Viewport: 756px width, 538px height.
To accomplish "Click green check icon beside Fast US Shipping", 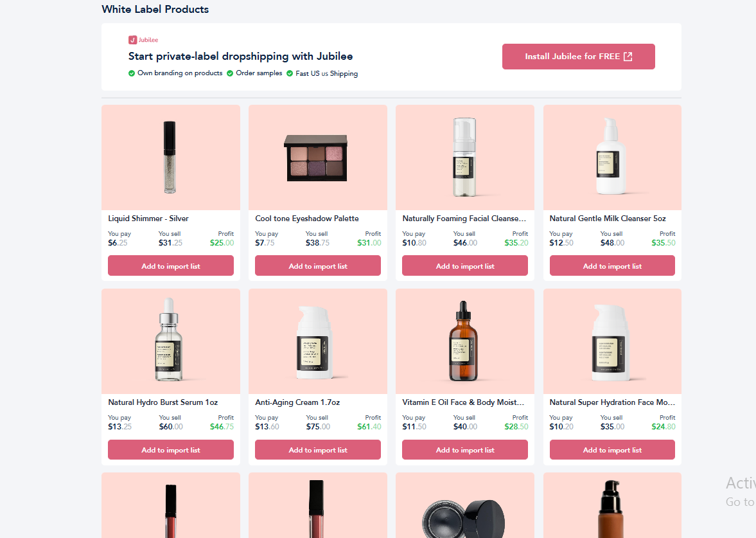I will (290, 73).
